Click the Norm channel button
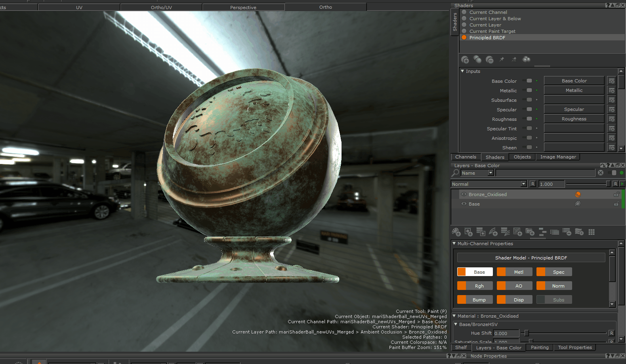Screen dimensions: 626x364 tap(554, 286)
